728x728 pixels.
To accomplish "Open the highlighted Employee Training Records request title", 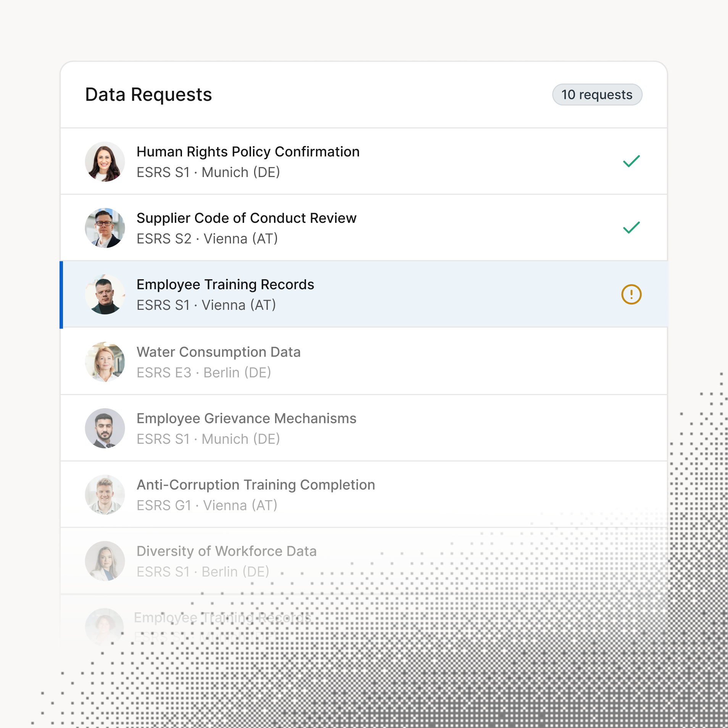I will [x=225, y=285].
